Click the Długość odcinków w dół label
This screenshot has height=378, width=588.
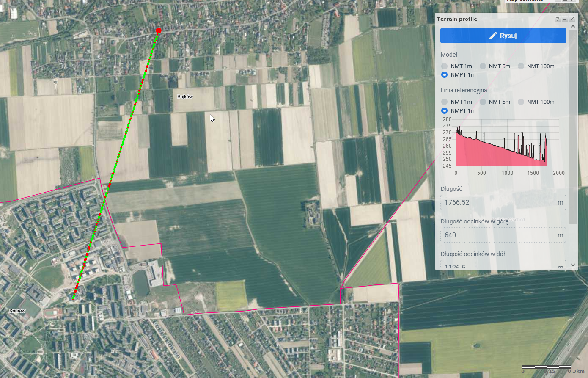(x=473, y=254)
